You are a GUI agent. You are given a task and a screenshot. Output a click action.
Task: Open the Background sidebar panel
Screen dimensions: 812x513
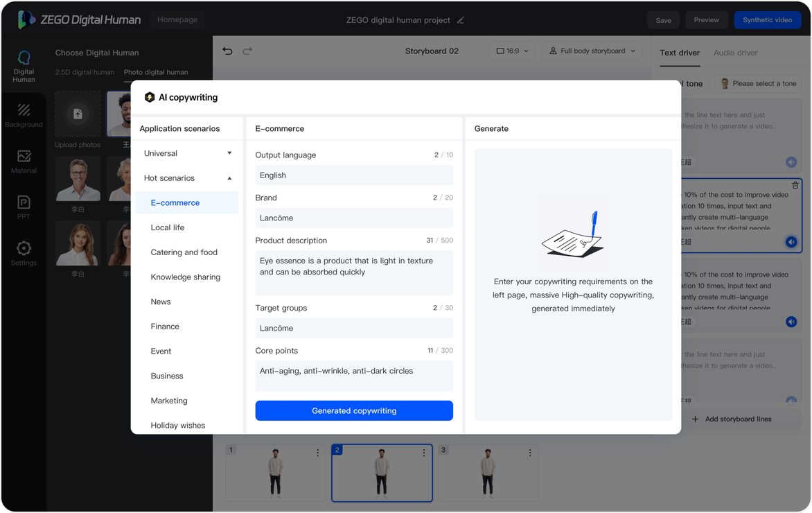(24, 115)
